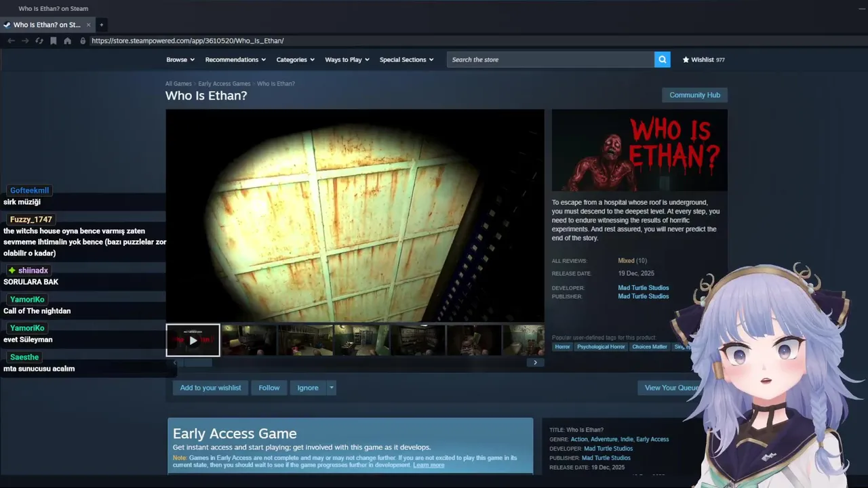Open the third screenshot thumbnail
The height and width of the screenshot is (488, 868).
[305, 340]
